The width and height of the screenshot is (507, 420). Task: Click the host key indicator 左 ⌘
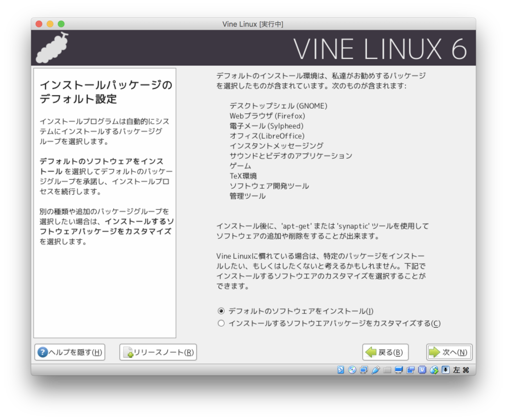461,370
